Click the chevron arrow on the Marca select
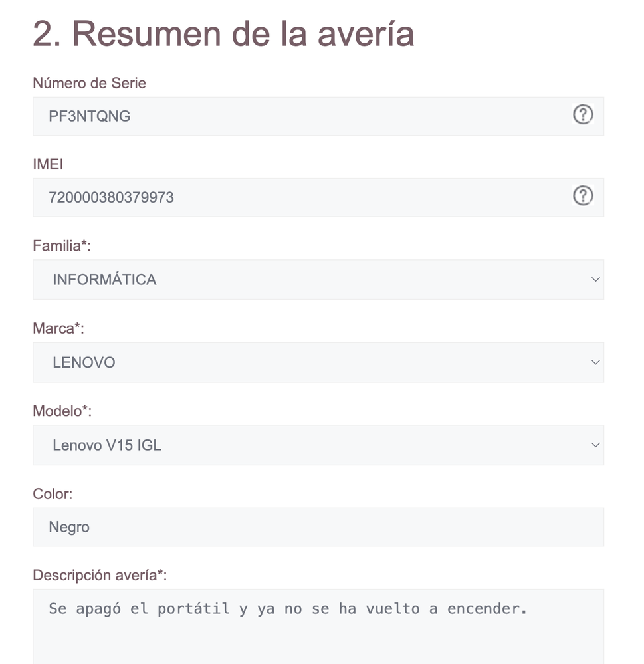644x664 pixels. (x=595, y=363)
